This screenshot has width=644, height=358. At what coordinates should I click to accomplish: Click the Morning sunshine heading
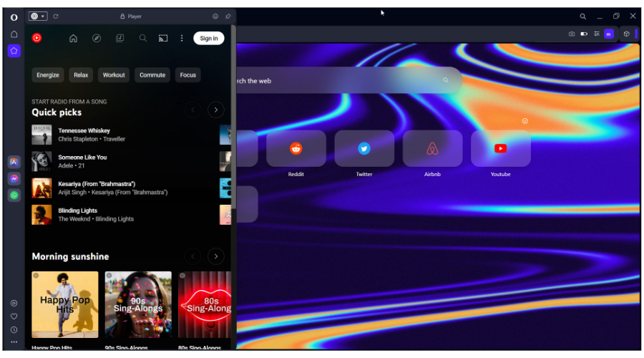click(70, 256)
